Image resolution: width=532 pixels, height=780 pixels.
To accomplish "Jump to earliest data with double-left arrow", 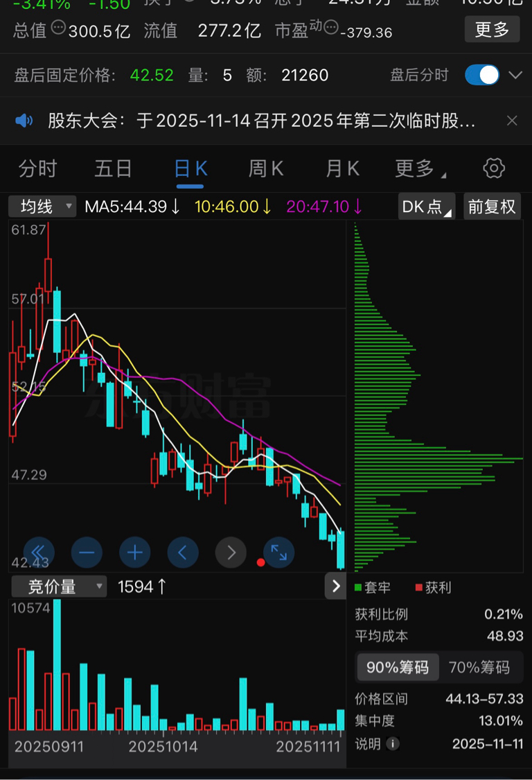I will [39, 552].
